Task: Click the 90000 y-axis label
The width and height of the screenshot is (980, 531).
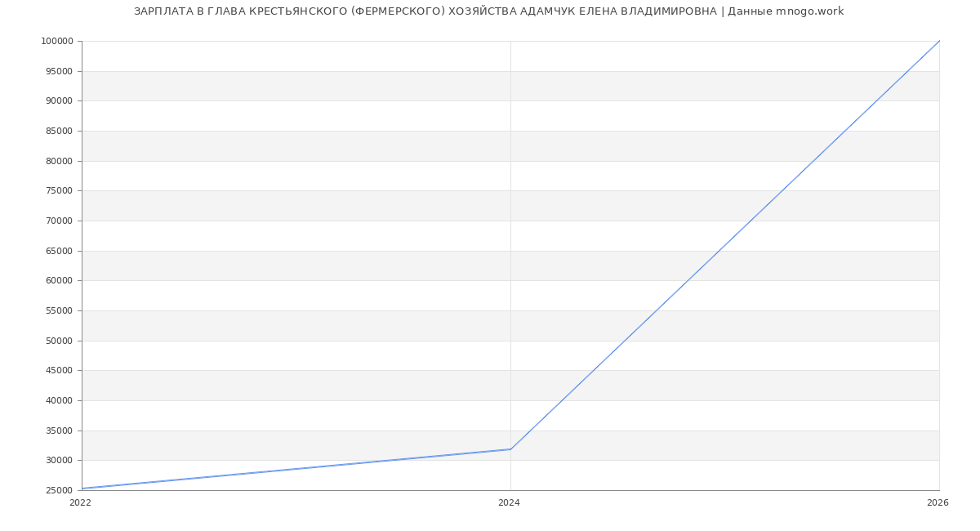Action: coord(59,101)
